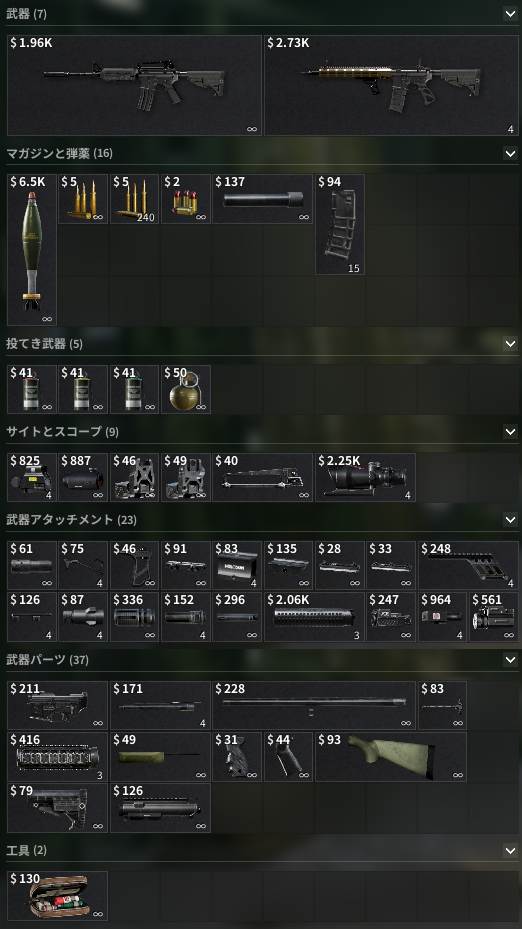Image resolution: width=522 pixels, height=929 pixels.
Task: Select the $416 quad rail handguard
Action: pos(57,757)
